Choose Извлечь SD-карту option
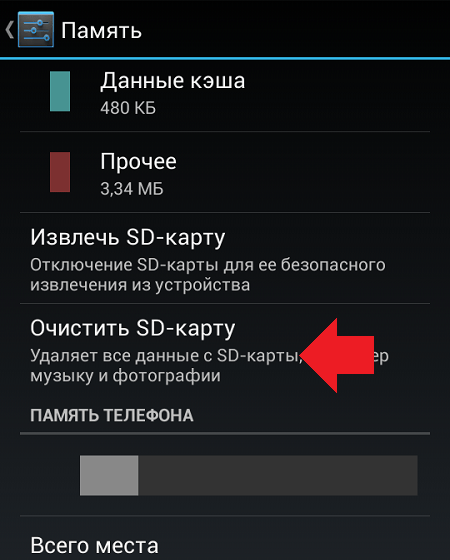Image resolution: width=450 pixels, height=560 pixels. (x=225, y=259)
